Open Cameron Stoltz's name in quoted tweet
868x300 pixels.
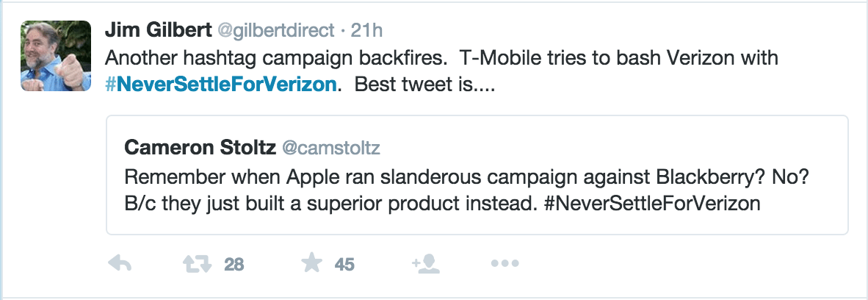coord(200,148)
